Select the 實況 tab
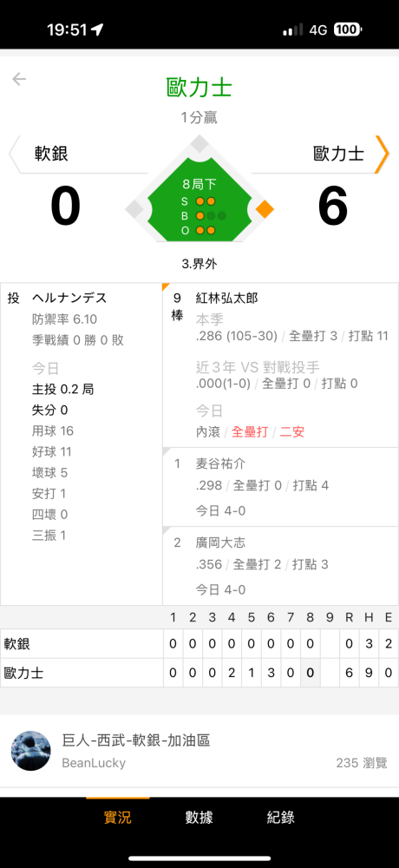 tap(118, 817)
